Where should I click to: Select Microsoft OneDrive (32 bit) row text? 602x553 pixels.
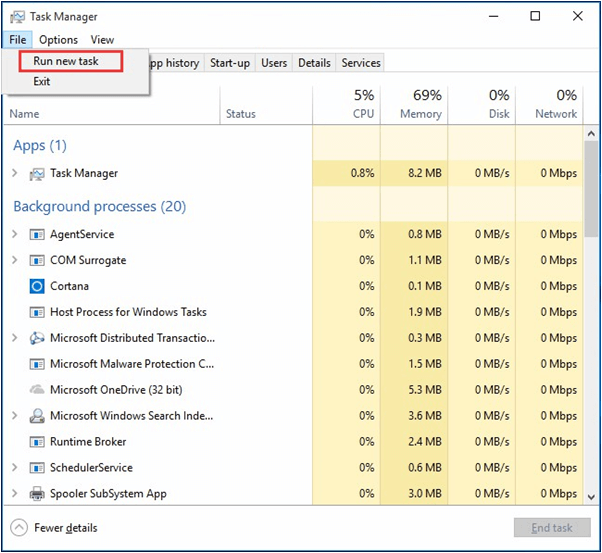point(116,390)
